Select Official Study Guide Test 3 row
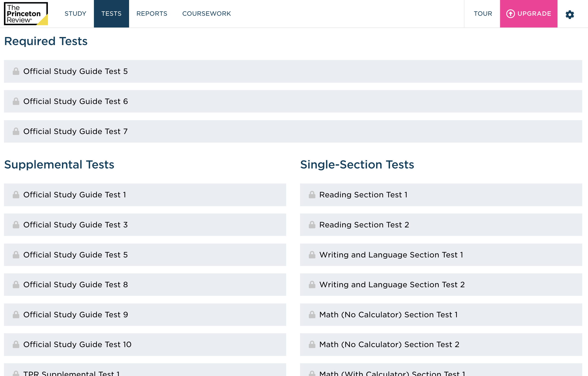588x376 pixels. click(x=75, y=225)
